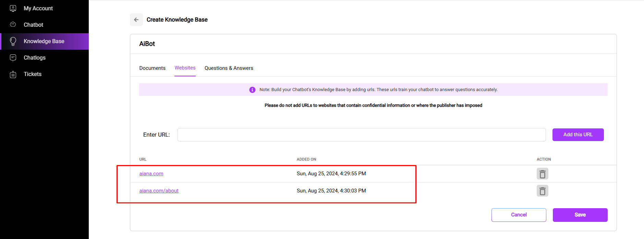
Task: Select Knowledge Base in sidebar
Action: pos(45,41)
